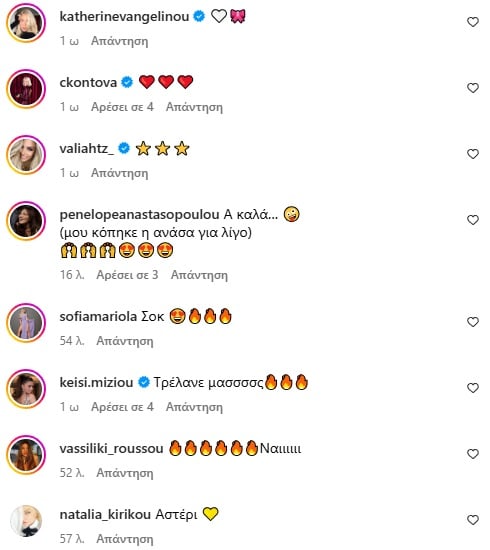The width and height of the screenshot is (490, 550).
Task: Open valiahtz_ profile avatar
Action: click(26, 155)
